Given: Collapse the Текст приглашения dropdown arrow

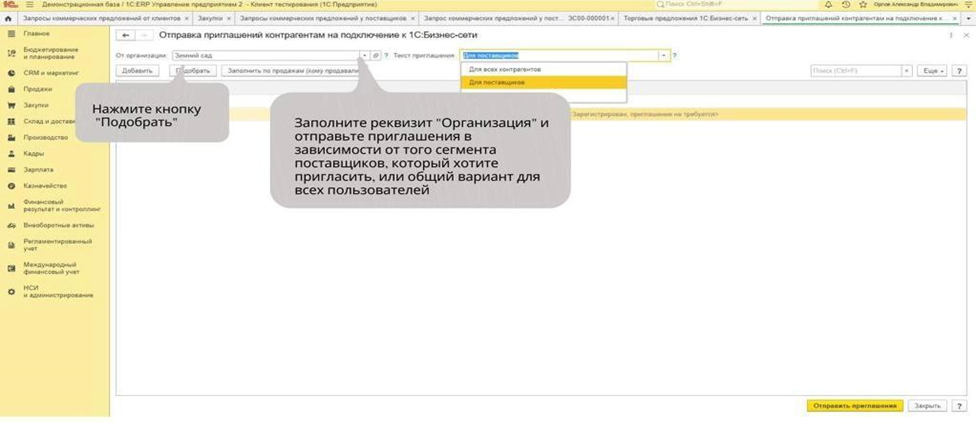Looking at the screenshot, I should coord(664,55).
